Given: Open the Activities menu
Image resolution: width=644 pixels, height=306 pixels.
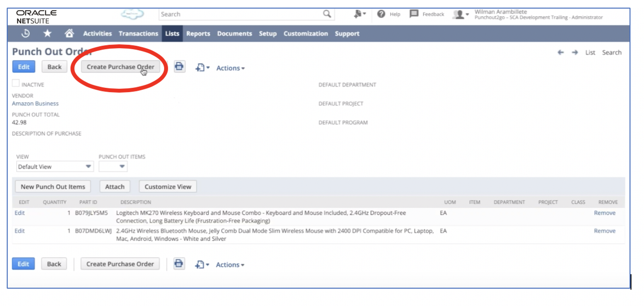Looking at the screenshot, I should [x=97, y=33].
